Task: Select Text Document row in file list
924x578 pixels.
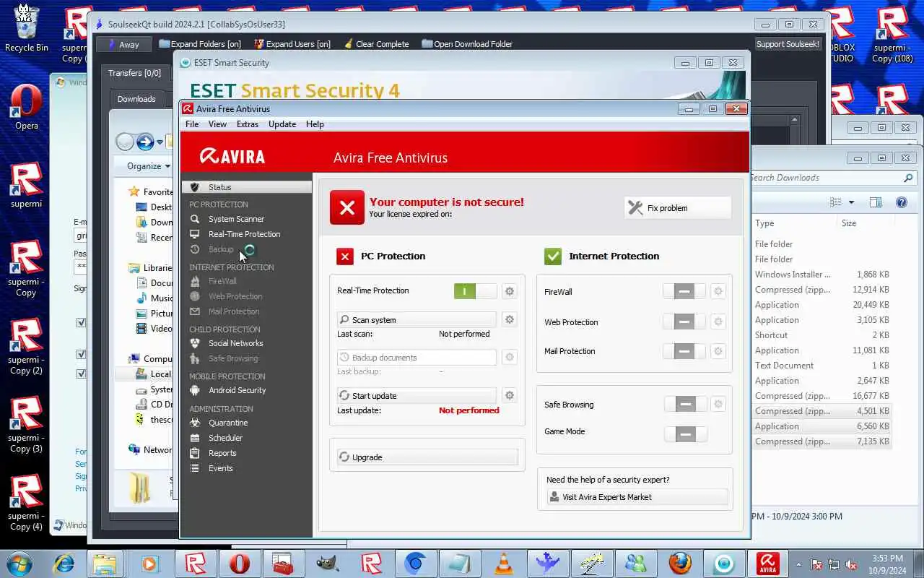Action: pyautogui.click(x=821, y=366)
